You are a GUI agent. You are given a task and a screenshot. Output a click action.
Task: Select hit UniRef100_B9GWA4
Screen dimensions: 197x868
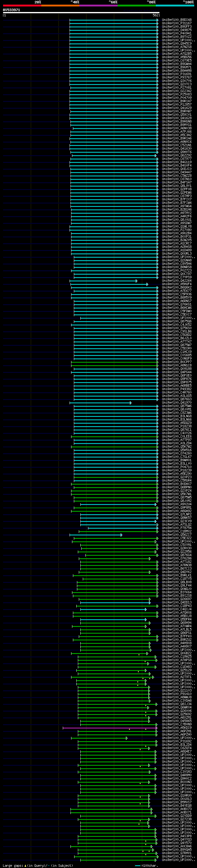[177, 64]
